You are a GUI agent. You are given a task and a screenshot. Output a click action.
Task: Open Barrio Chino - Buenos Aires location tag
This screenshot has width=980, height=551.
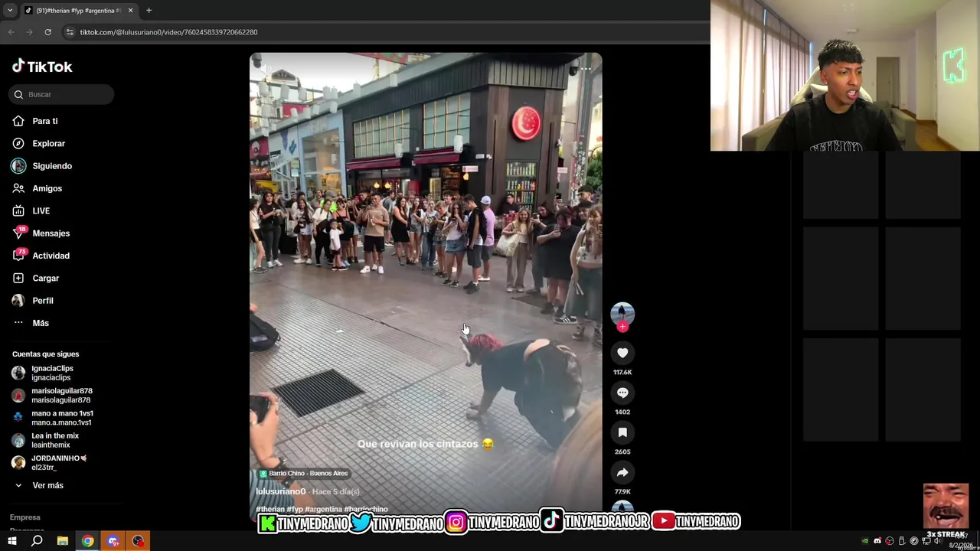click(304, 474)
